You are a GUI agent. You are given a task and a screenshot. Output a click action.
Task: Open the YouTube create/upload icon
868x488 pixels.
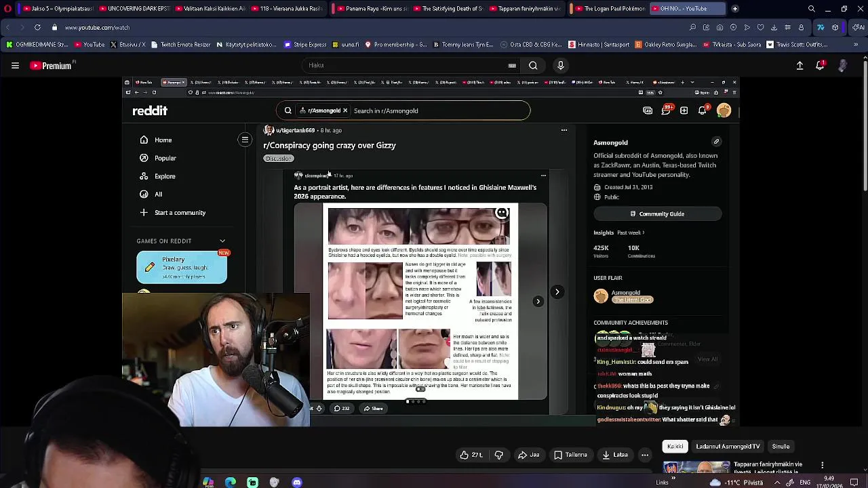click(800, 66)
